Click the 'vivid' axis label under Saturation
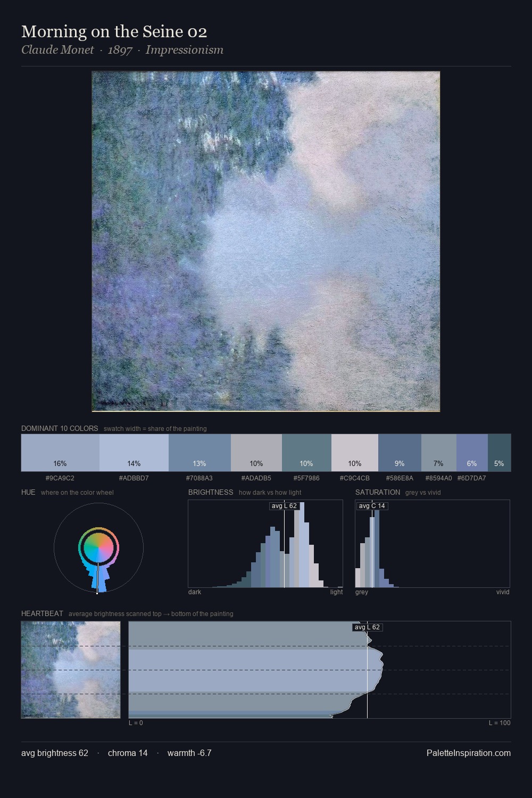 (x=503, y=592)
